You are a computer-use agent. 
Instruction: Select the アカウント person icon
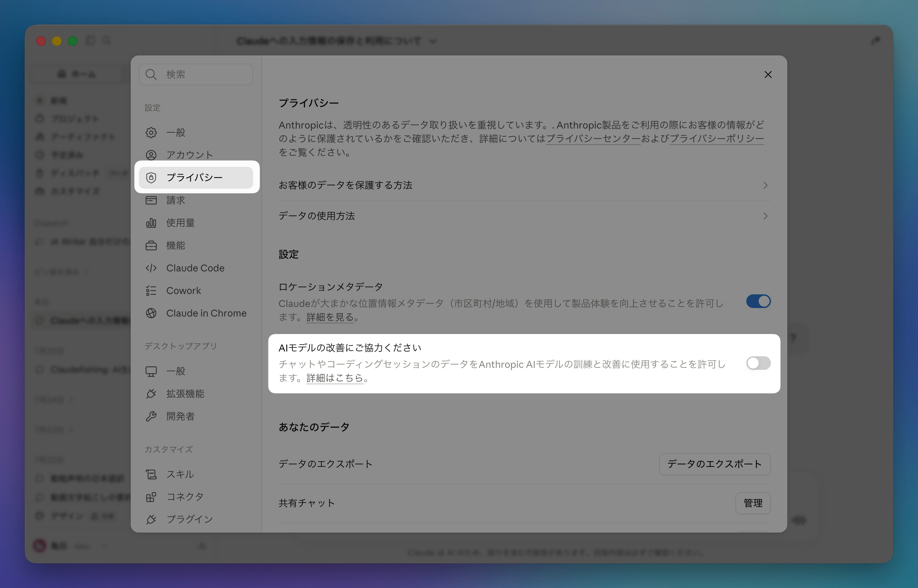pyautogui.click(x=151, y=155)
